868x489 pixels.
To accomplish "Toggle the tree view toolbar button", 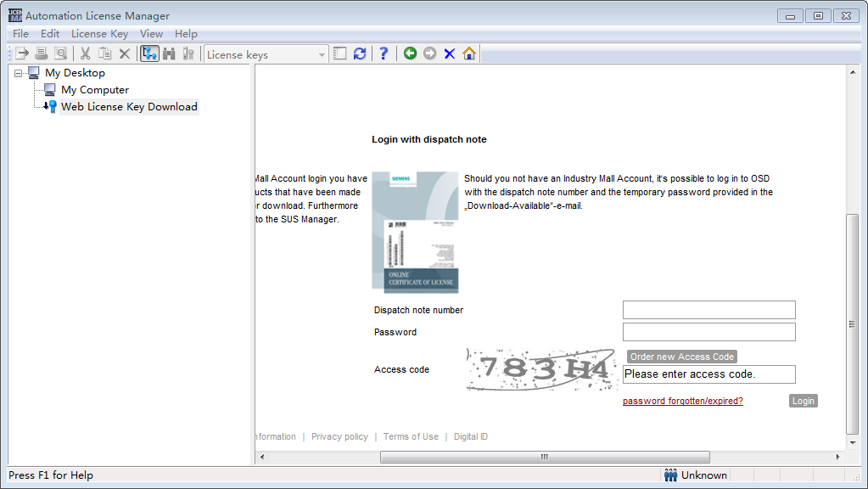I will coord(149,53).
